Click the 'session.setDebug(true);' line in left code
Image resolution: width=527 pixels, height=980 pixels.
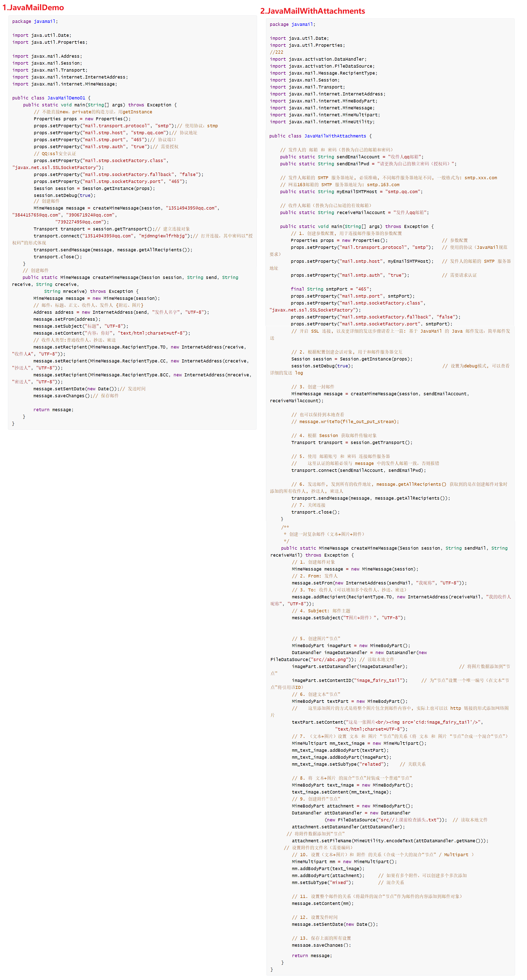click(x=64, y=195)
